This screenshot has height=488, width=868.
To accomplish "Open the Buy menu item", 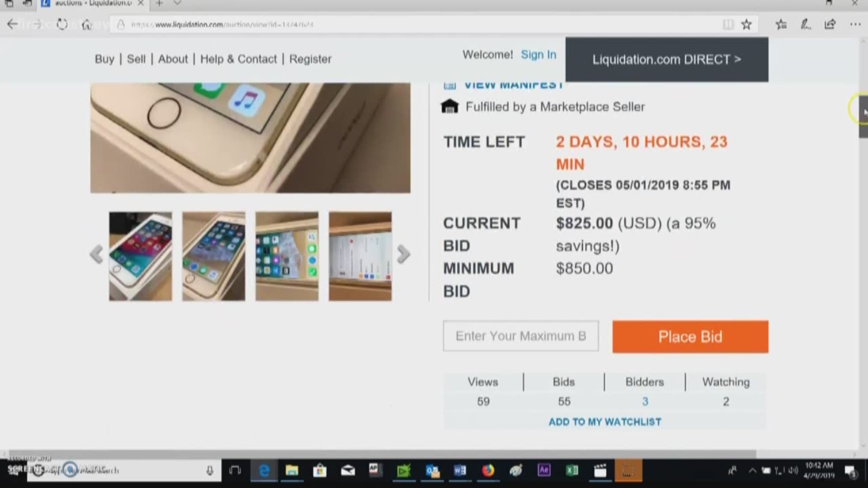I will 104,59.
